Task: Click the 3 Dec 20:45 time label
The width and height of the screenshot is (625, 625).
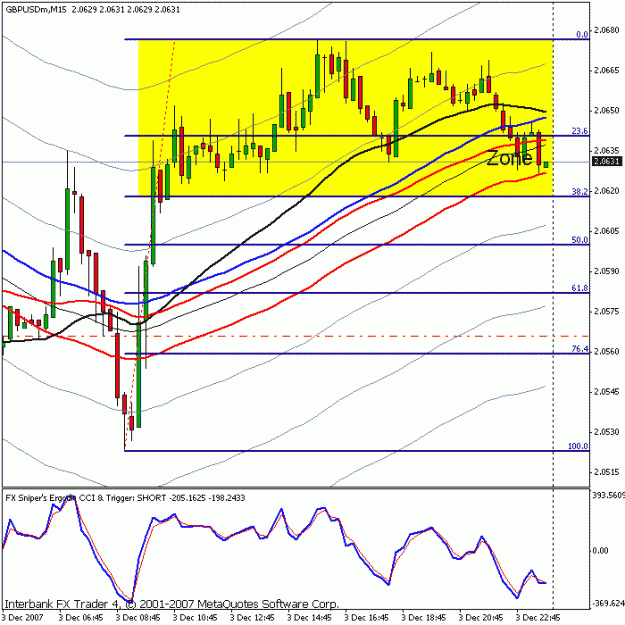Action: click(x=481, y=618)
